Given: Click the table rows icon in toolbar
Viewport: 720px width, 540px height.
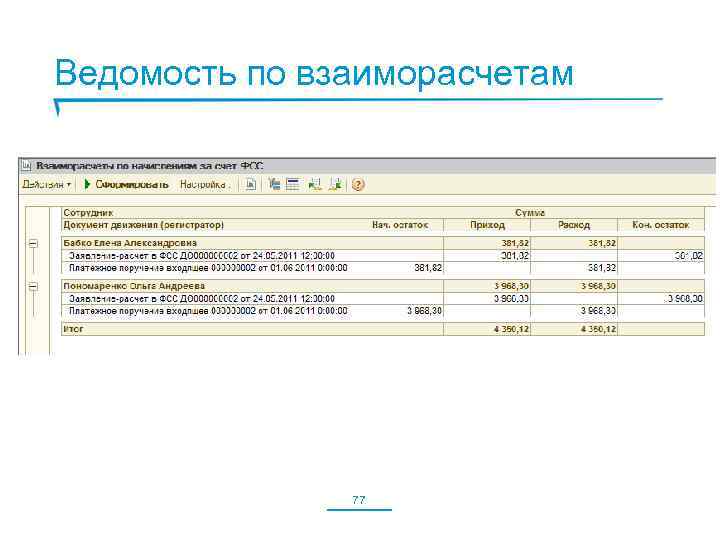Looking at the screenshot, I should tap(292, 185).
